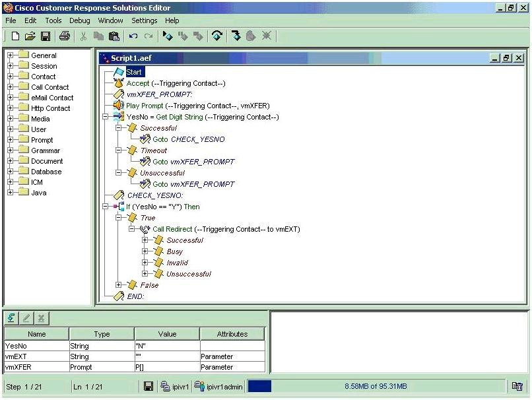This screenshot has width=532, height=400.
Task: Select the vmEXT variable row
Action: 135,356
